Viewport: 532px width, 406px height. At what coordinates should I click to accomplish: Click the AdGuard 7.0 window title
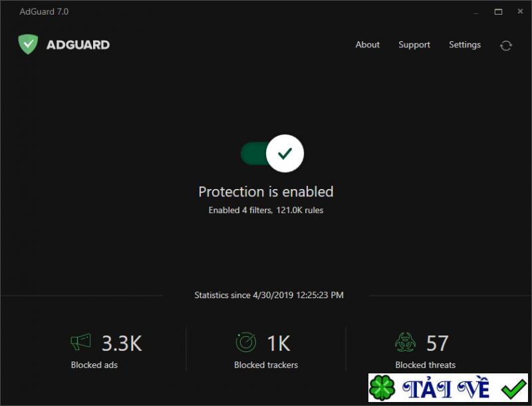point(44,11)
